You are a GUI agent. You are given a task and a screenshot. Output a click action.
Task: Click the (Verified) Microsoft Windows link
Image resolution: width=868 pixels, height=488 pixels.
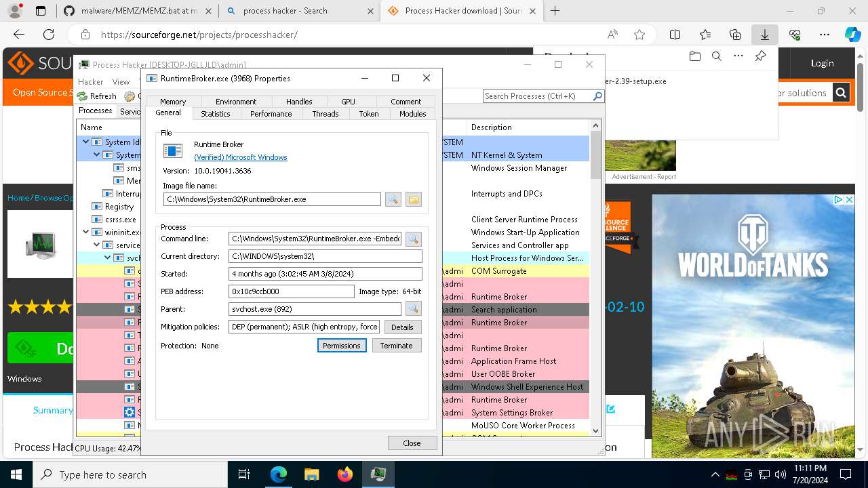point(241,157)
